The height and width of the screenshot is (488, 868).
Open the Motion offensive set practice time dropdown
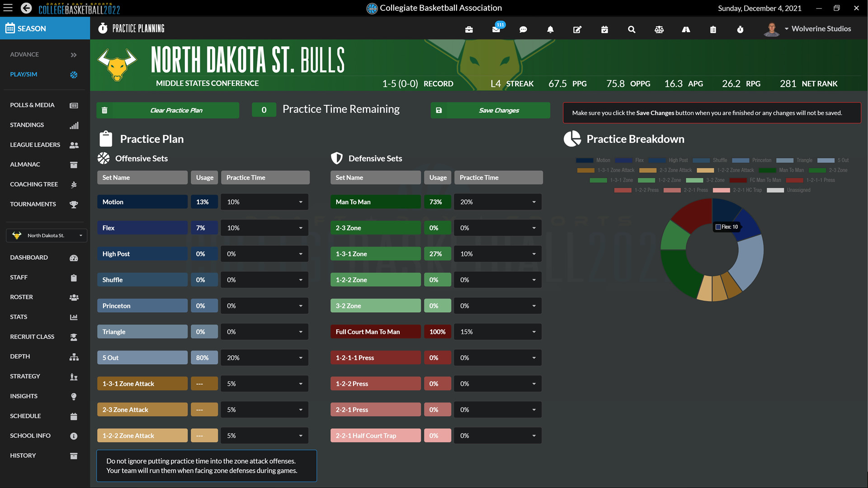pos(302,202)
